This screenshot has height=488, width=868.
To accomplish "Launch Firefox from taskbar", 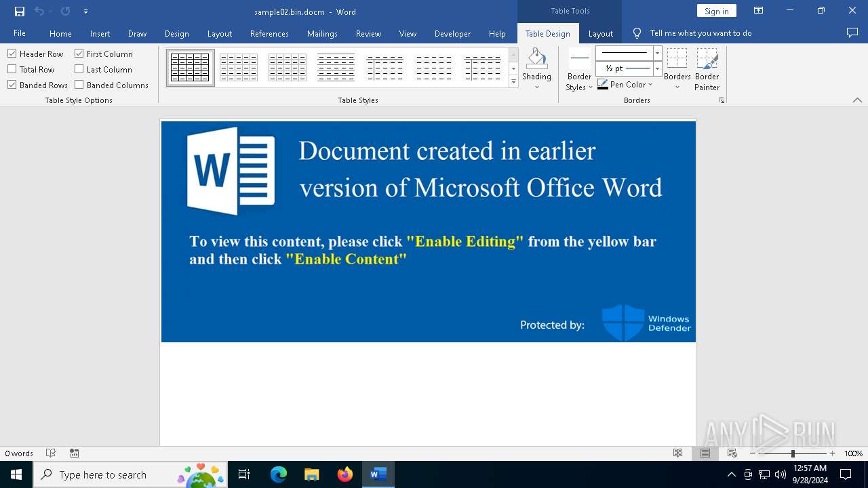I will pyautogui.click(x=345, y=474).
